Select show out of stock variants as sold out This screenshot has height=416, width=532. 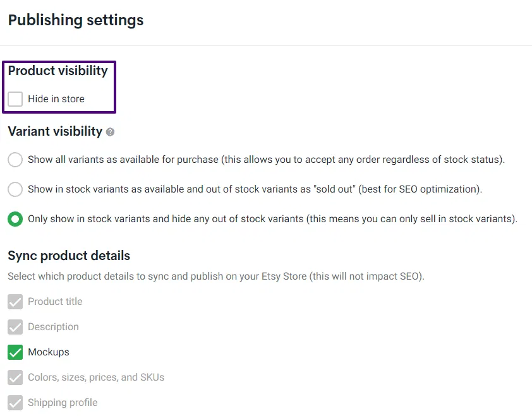coord(15,189)
